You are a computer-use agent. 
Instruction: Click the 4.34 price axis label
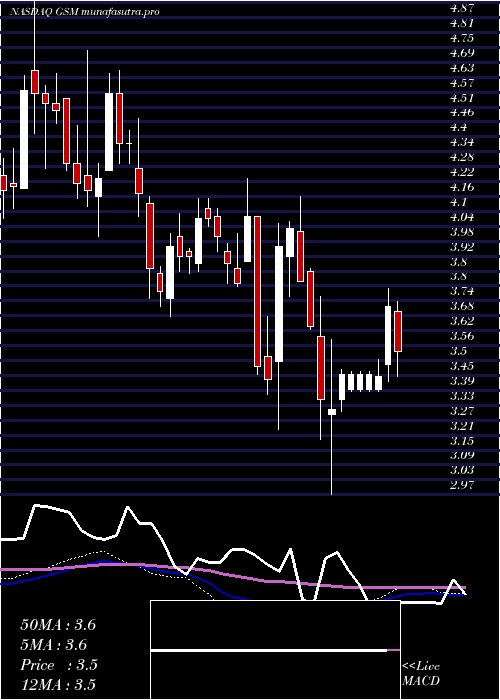462,142
